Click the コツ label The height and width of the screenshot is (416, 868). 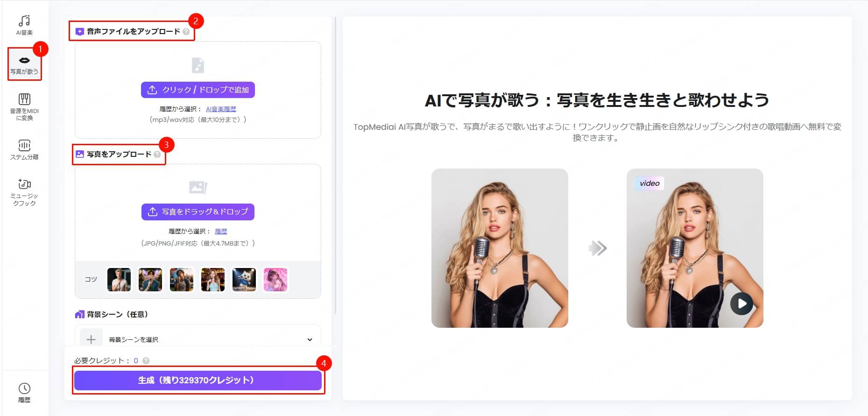coord(91,279)
